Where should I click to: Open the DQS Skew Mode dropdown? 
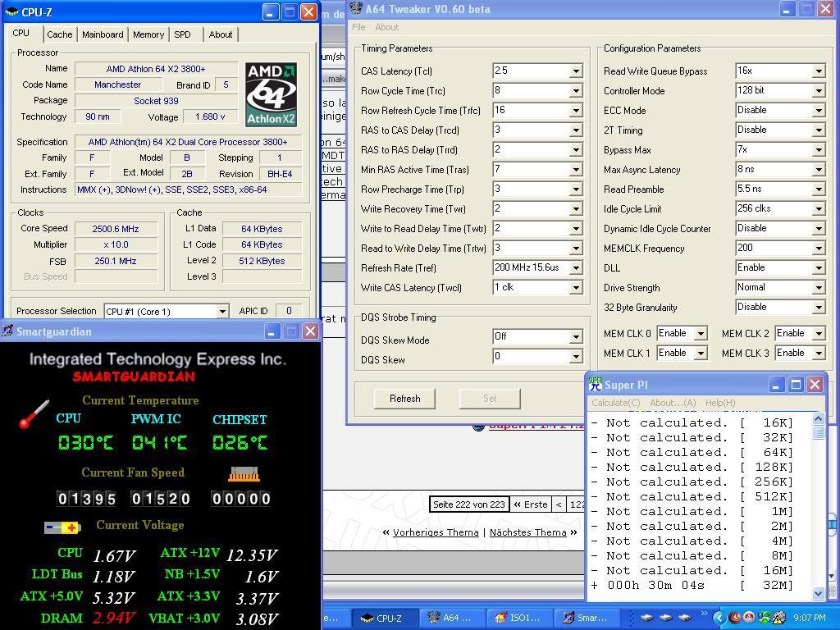tap(576, 336)
